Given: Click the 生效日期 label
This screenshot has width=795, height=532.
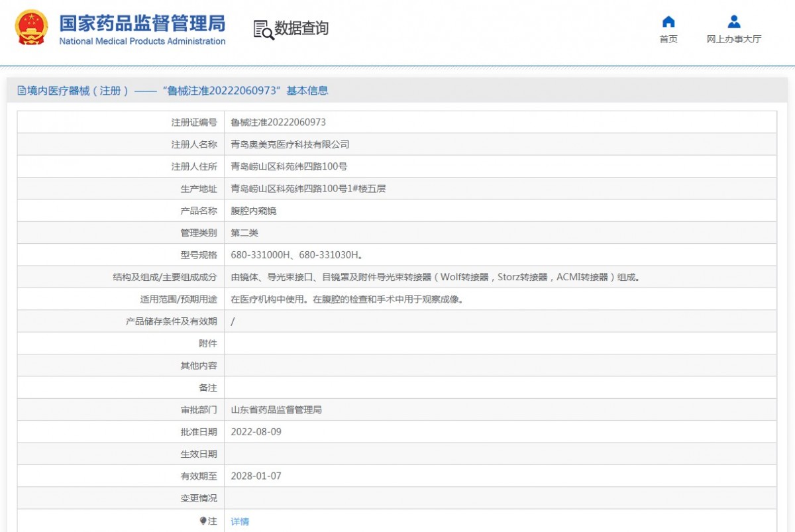Looking at the screenshot, I should (x=199, y=454).
